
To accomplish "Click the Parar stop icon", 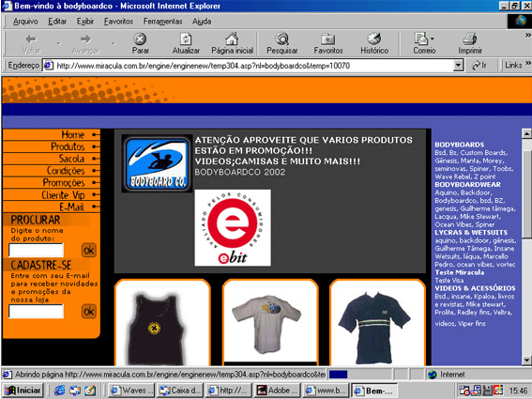I will [x=140, y=39].
